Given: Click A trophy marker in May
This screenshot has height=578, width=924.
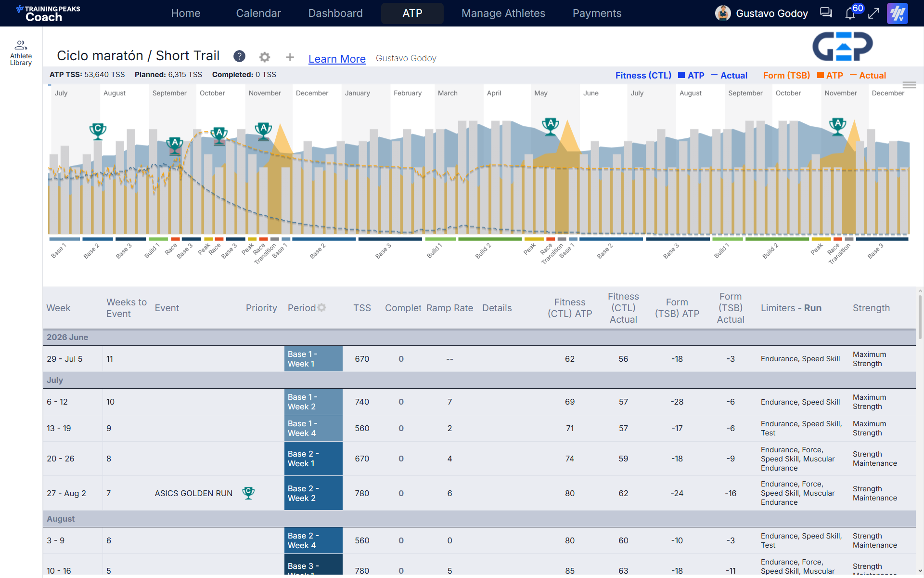Looking at the screenshot, I should click(551, 126).
